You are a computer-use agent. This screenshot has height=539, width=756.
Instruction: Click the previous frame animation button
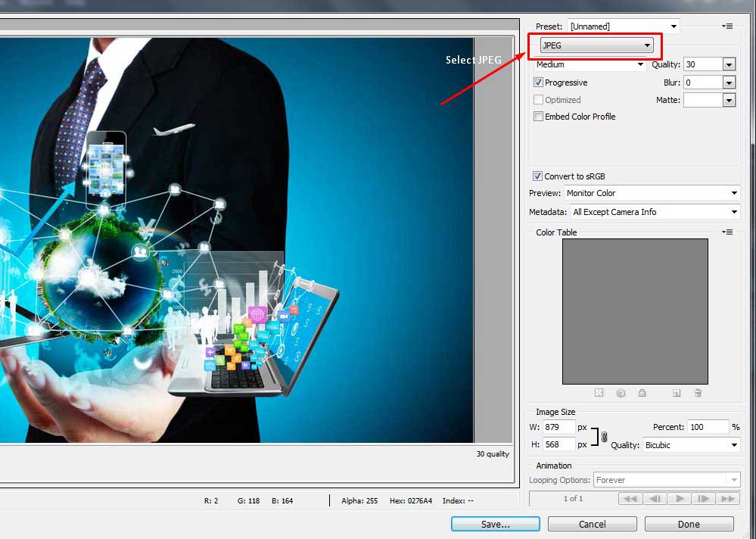point(655,499)
